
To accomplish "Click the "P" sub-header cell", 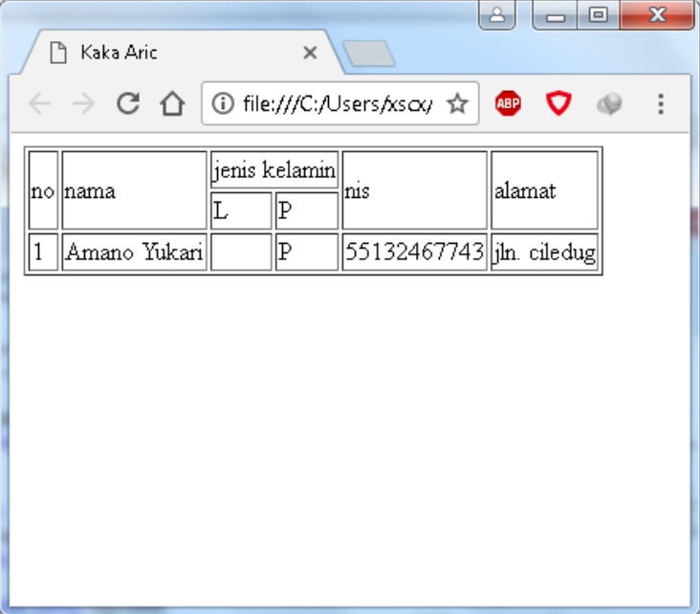I will 307,210.
